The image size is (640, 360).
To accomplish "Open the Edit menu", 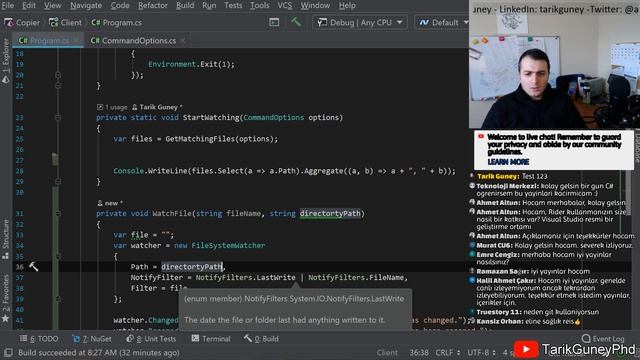I will (x=29, y=5).
